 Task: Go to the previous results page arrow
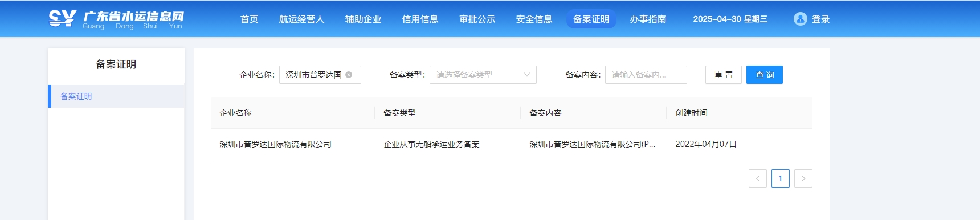coord(757,178)
